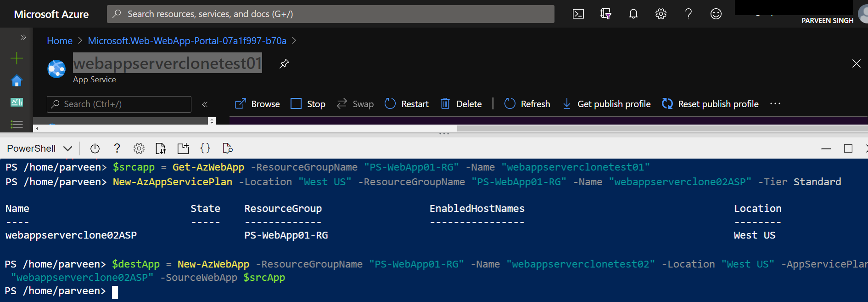
Task: Click Get publish profile
Action: pos(606,104)
